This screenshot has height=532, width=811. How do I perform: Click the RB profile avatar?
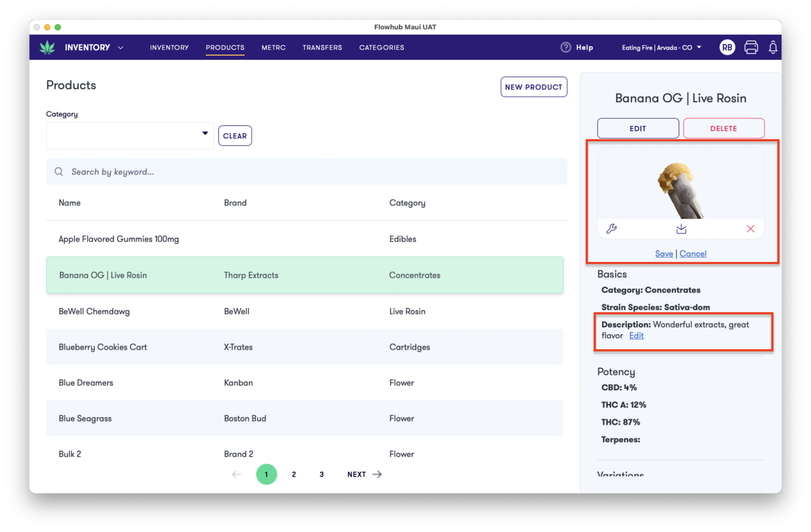(727, 47)
